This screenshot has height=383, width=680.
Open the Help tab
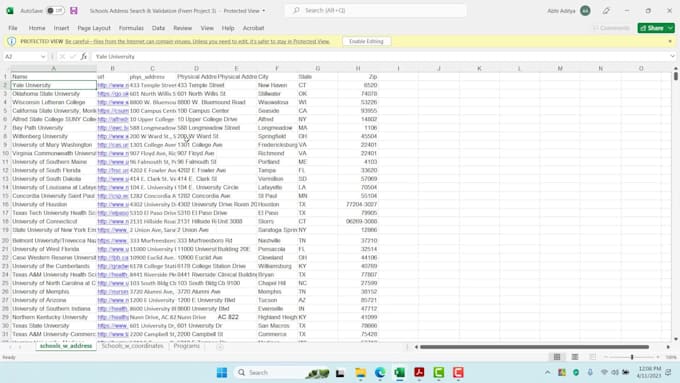(228, 28)
